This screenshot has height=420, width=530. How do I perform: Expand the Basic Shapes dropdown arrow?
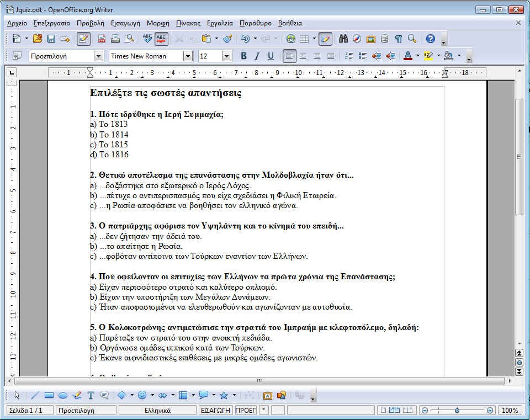[x=132, y=395]
